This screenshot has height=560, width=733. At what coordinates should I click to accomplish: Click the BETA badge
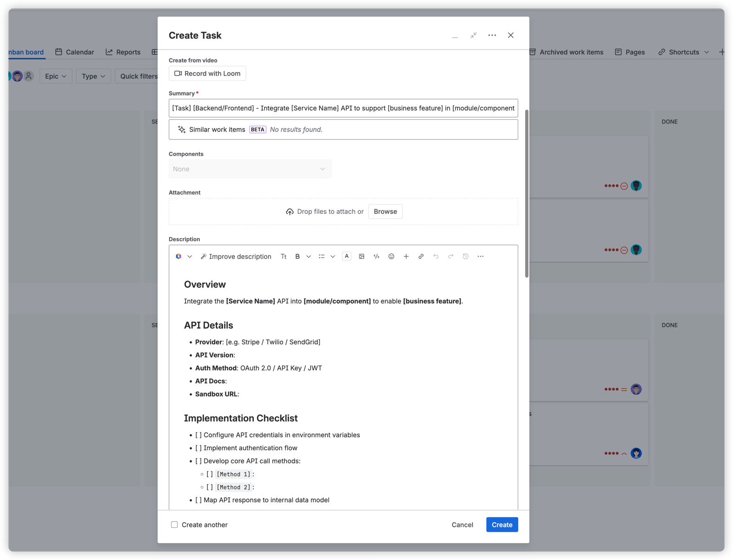click(x=258, y=130)
